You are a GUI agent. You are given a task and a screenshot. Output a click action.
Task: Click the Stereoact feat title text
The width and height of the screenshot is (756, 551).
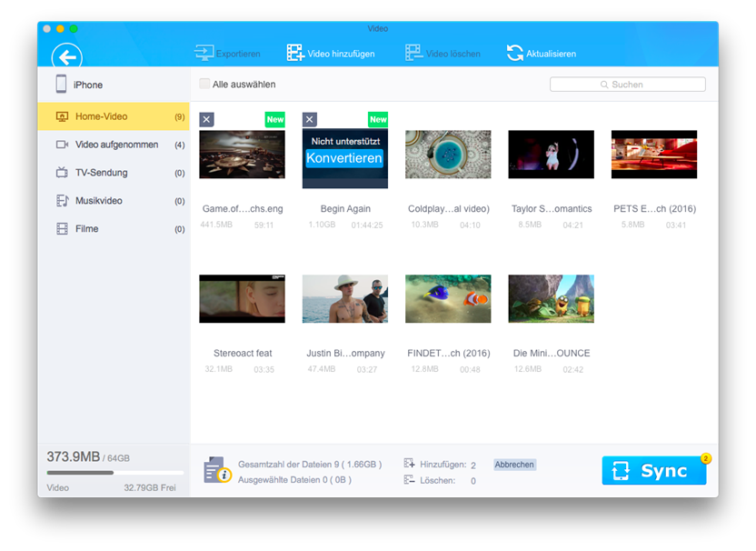coord(243,353)
